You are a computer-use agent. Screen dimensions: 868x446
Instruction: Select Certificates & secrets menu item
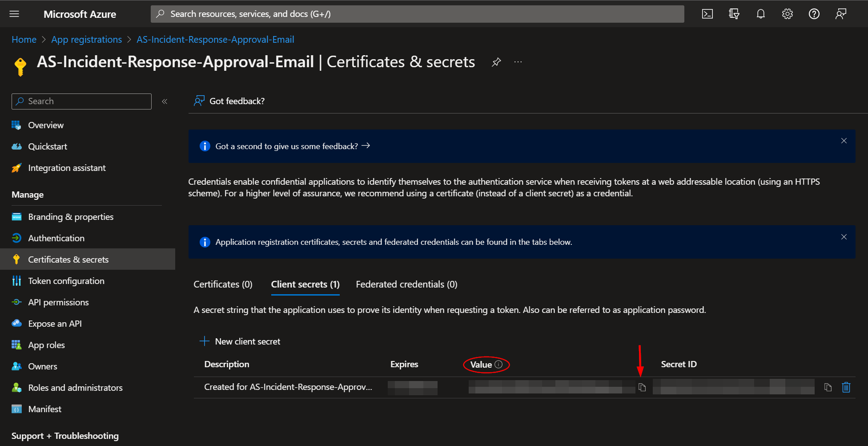point(88,259)
